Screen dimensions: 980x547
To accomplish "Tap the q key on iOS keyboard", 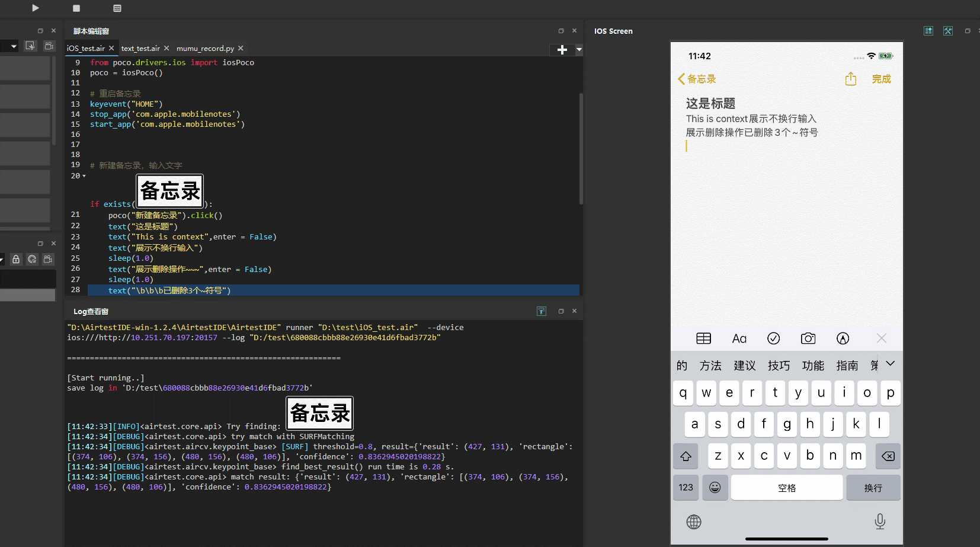I will 683,393.
